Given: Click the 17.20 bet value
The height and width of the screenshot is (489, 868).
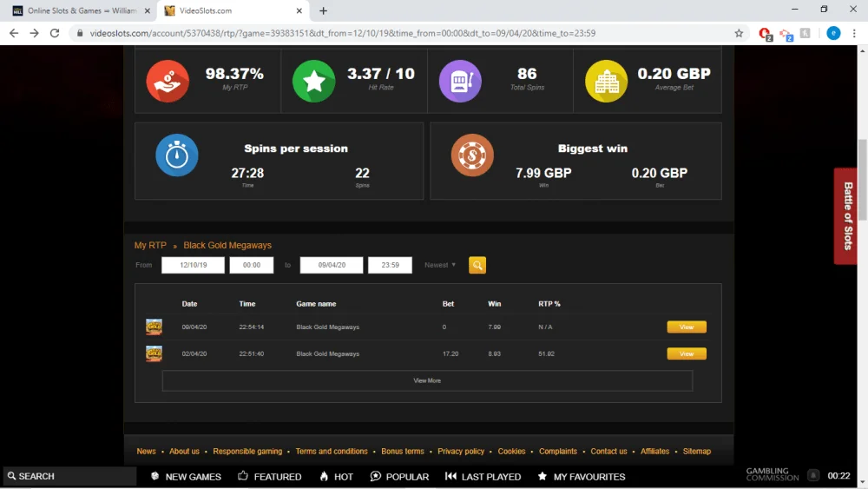Looking at the screenshot, I should 450,354.
